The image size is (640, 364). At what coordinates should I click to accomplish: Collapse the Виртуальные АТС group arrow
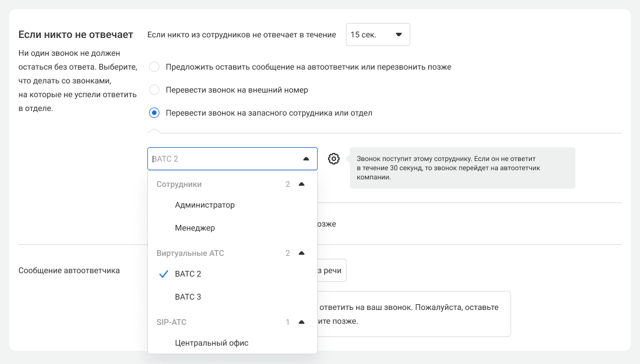coord(302,254)
